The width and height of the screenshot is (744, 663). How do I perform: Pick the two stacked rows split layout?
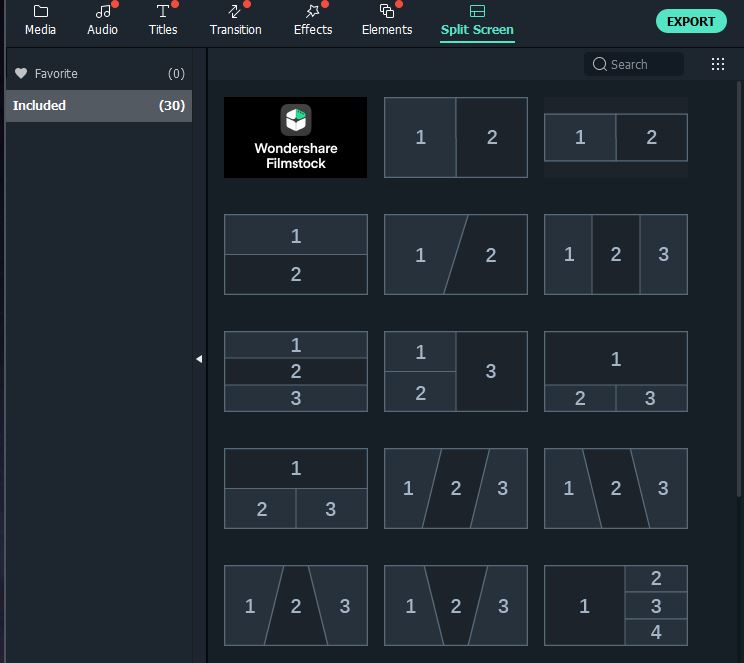(295, 255)
